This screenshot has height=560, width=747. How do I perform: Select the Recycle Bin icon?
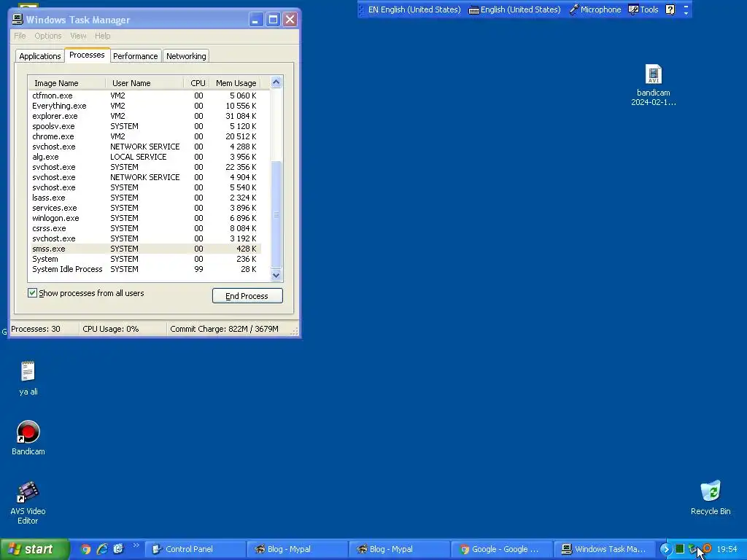coord(711,497)
